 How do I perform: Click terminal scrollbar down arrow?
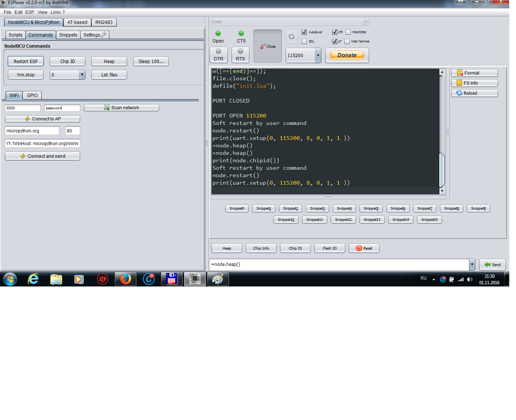442,191
